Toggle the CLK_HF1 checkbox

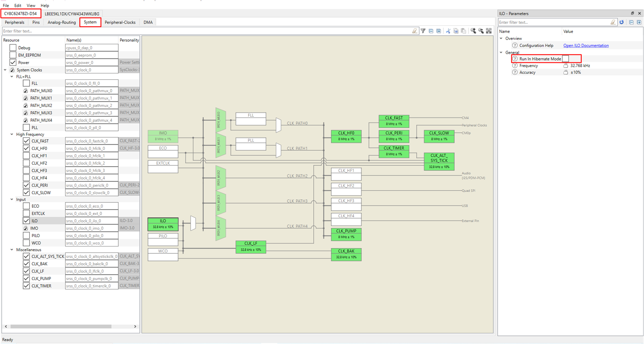pyautogui.click(x=26, y=155)
